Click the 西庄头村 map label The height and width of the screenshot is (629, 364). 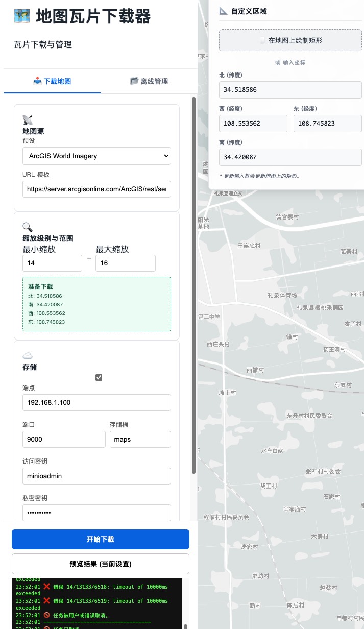tap(219, 344)
